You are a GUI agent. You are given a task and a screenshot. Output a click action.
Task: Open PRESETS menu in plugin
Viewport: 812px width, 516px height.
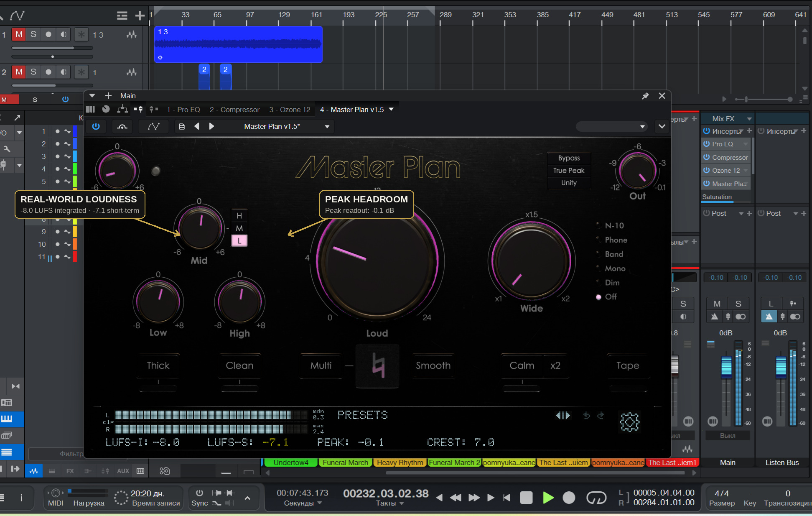pos(363,415)
